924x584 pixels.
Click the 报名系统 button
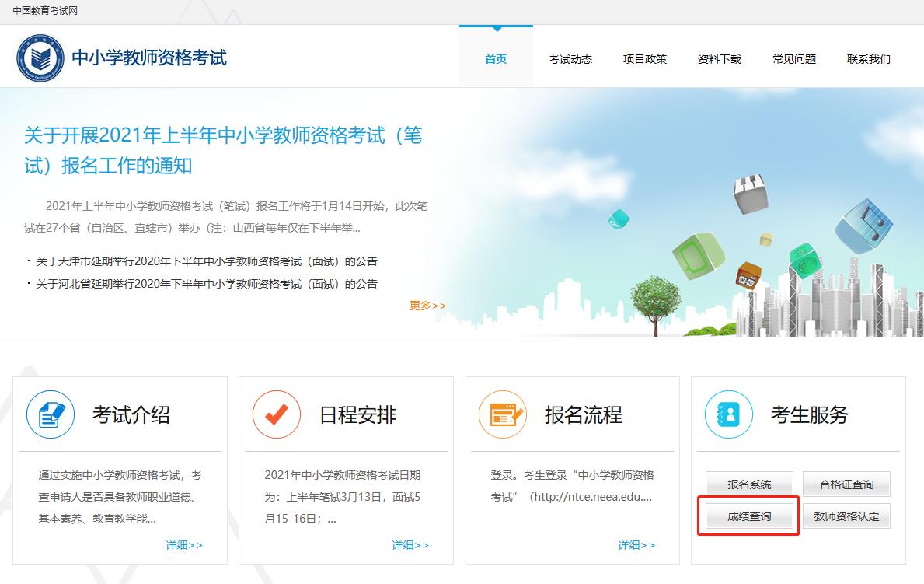(750, 484)
